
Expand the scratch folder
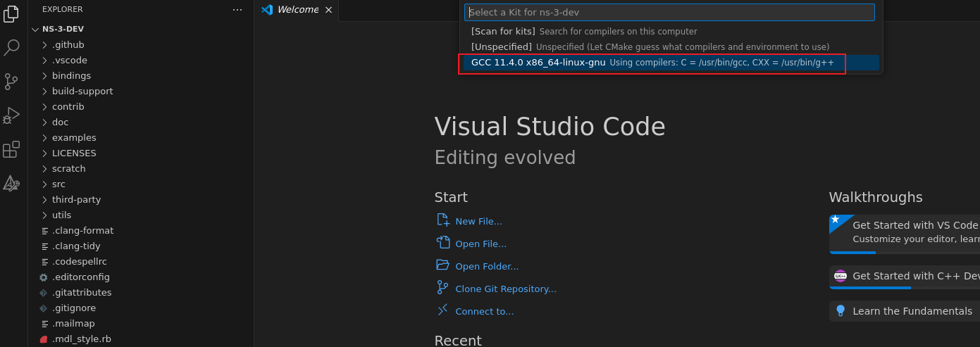click(x=44, y=169)
